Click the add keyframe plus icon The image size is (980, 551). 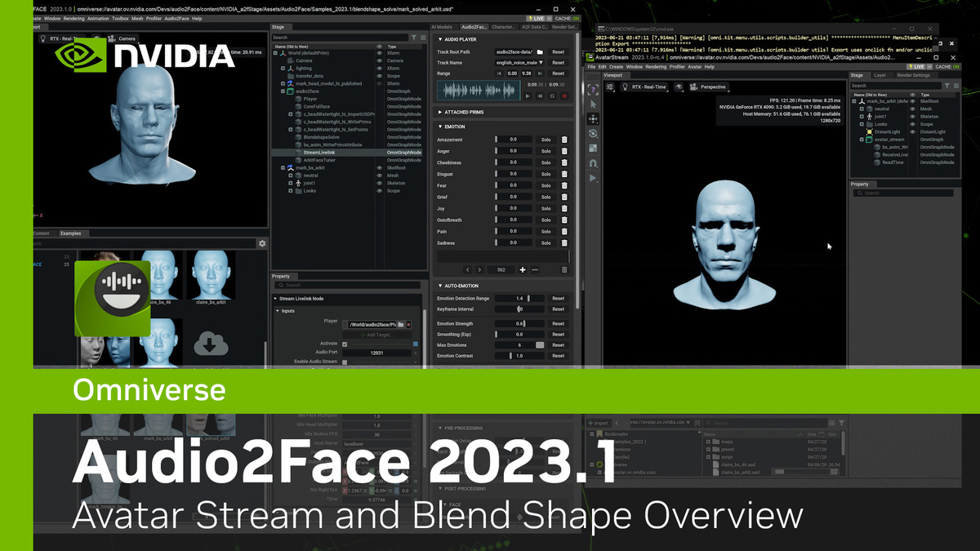tap(523, 269)
